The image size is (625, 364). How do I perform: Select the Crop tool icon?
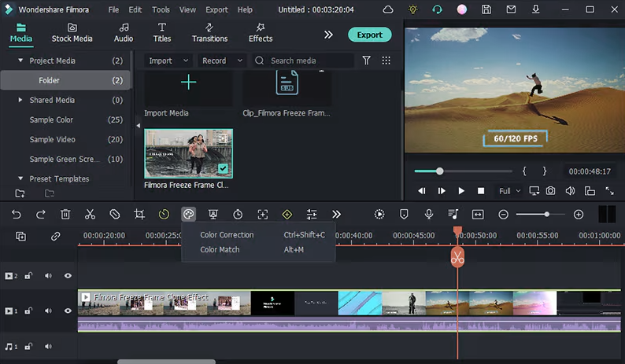click(x=139, y=215)
